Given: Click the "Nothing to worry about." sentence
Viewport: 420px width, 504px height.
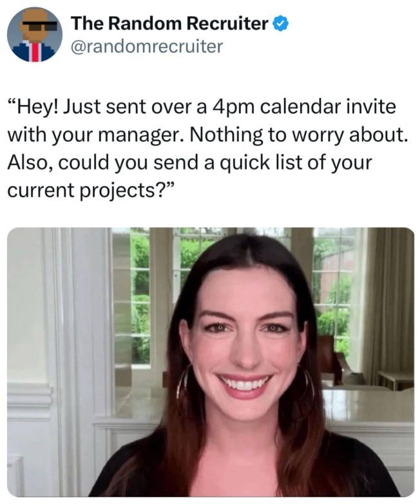Looking at the screenshot, I should coord(298,135).
